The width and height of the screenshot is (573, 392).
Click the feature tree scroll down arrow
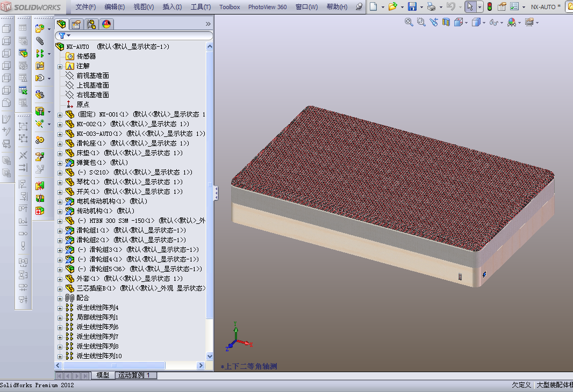210,356
